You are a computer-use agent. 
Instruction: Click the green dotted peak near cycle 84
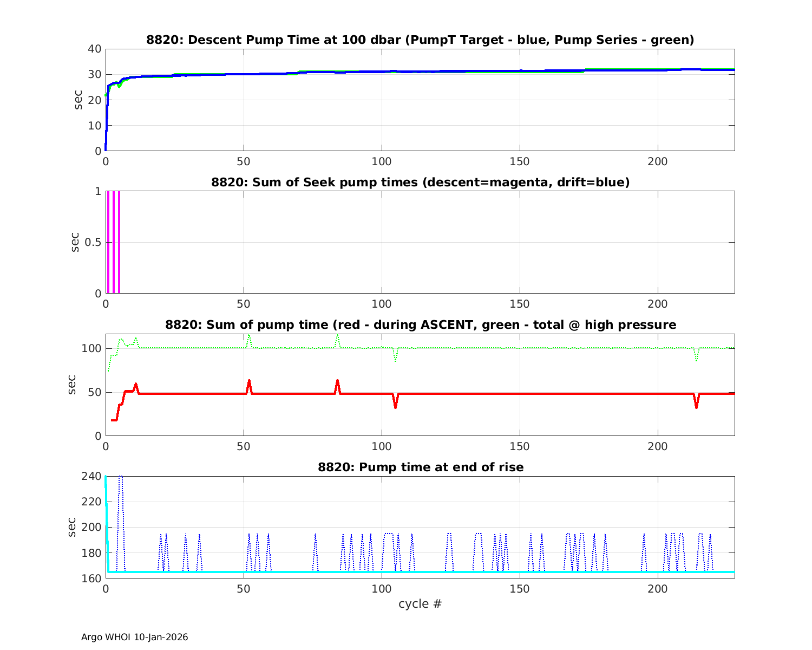tap(337, 336)
